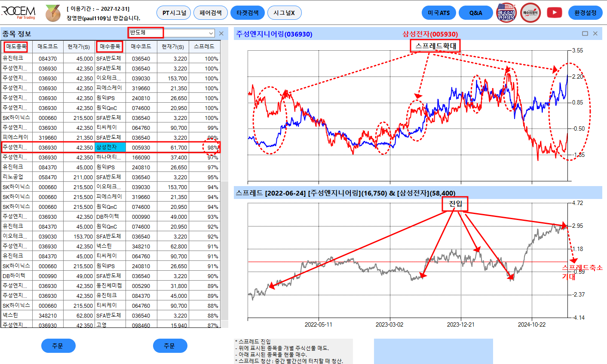Open the Q&A button
This screenshot has height=364, width=607.
point(476,13)
